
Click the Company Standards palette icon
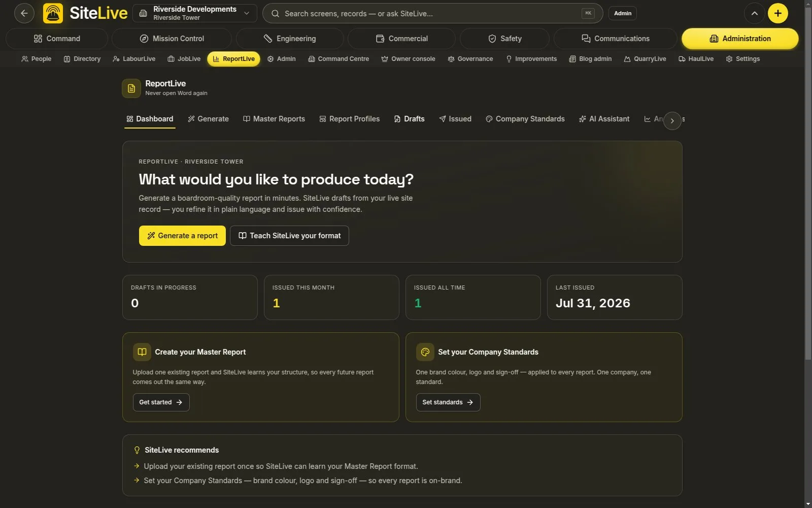click(x=425, y=352)
